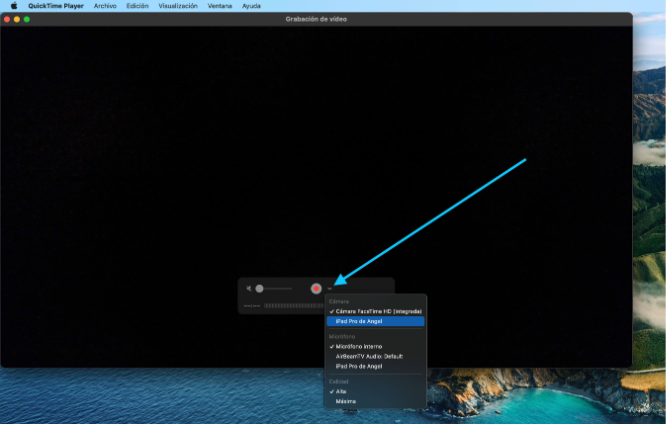Viewport: 666px width, 424px height.
Task: Set recording quality to Alta
Action: (341, 391)
